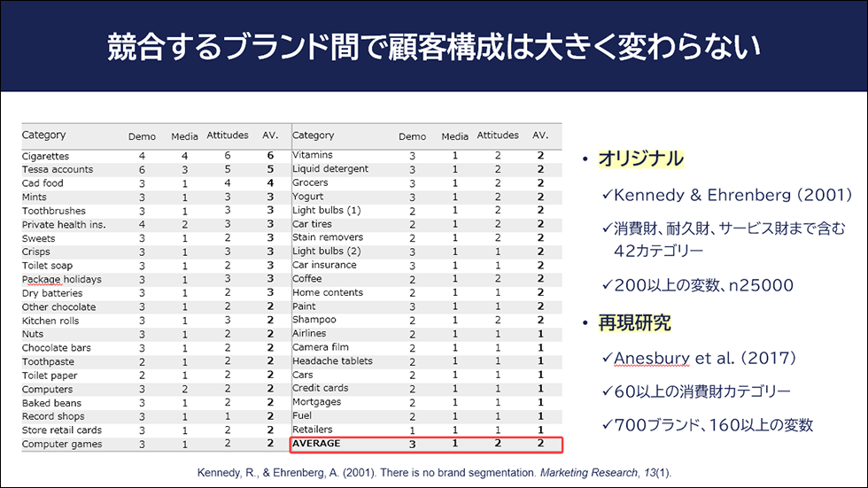Click "Kennedy & Ehrenberg (2001)" bullet text
This screenshot has width=868, height=488.
coord(733,196)
